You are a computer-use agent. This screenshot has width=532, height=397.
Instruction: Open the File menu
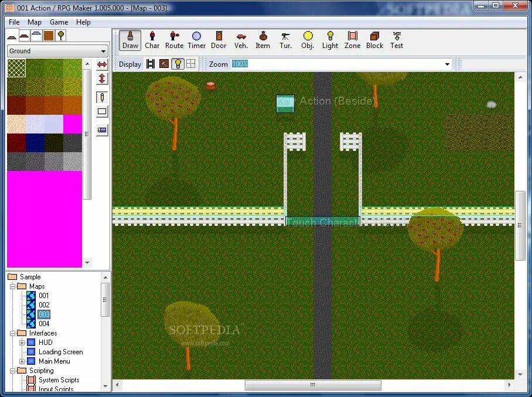tap(14, 22)
